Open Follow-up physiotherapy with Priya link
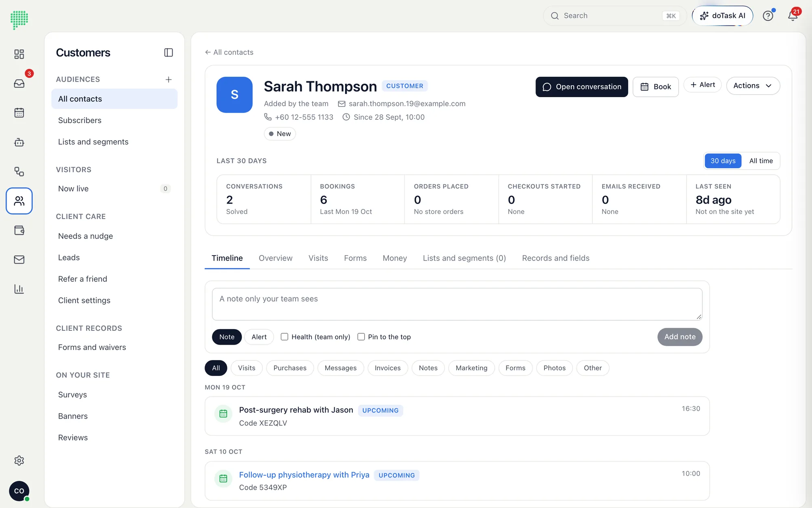Viewport: 812px width, 508px height. pos(304,475)
